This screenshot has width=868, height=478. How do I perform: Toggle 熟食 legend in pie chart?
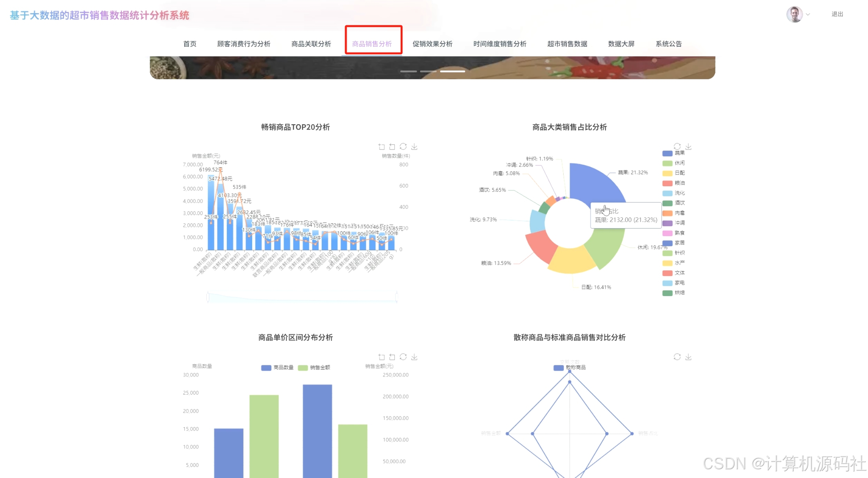674,233
